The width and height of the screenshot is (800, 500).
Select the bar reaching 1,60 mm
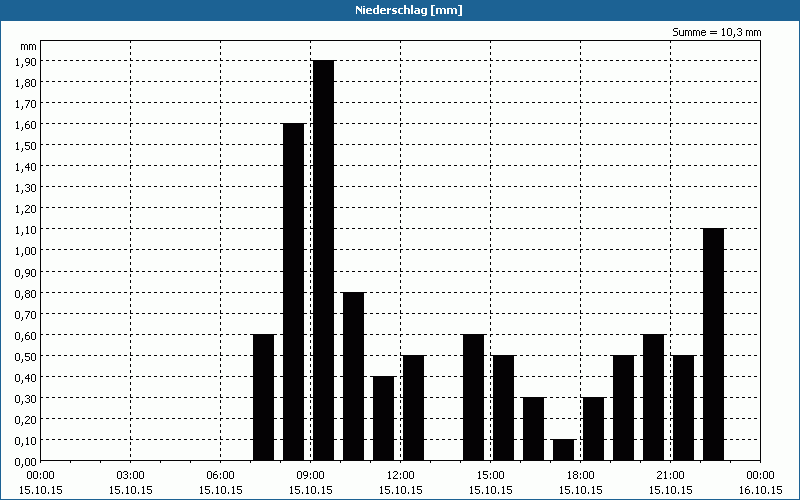pyautogui.click(x=293, y=292)
